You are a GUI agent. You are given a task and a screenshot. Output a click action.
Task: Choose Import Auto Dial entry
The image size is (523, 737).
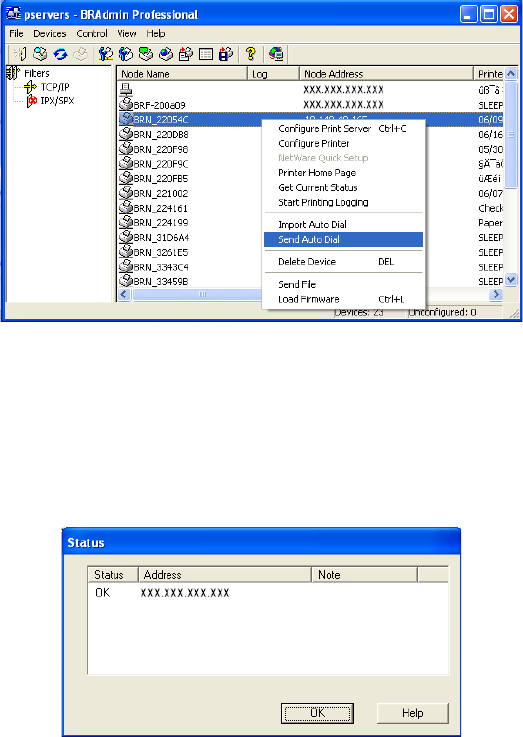click(x=343, y=224)
